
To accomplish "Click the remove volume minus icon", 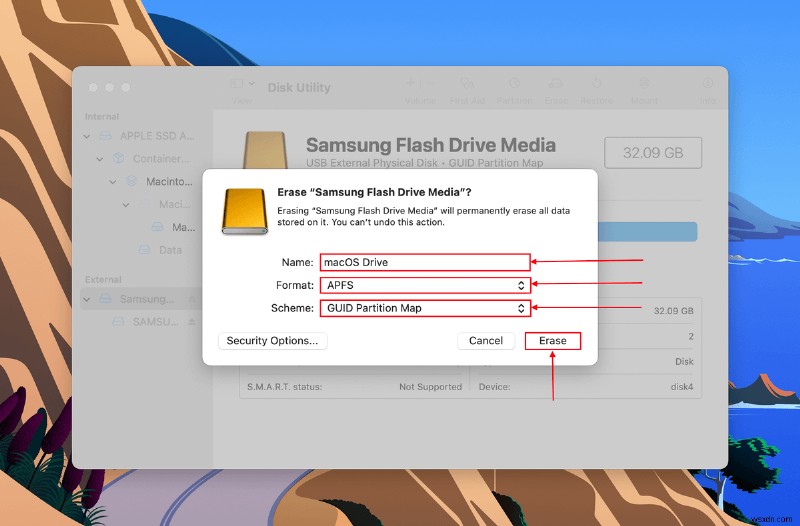I will coord(430,83).
